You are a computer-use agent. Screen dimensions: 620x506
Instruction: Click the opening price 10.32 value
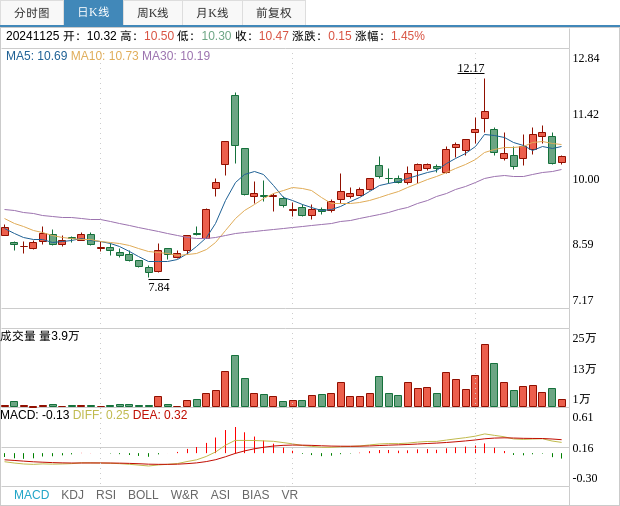pos(102,36)
